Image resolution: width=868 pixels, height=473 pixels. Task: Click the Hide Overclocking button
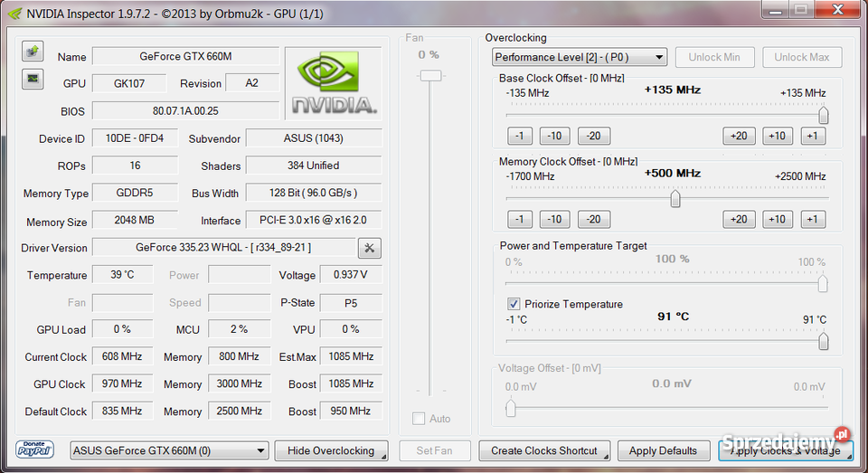point(331,450)
